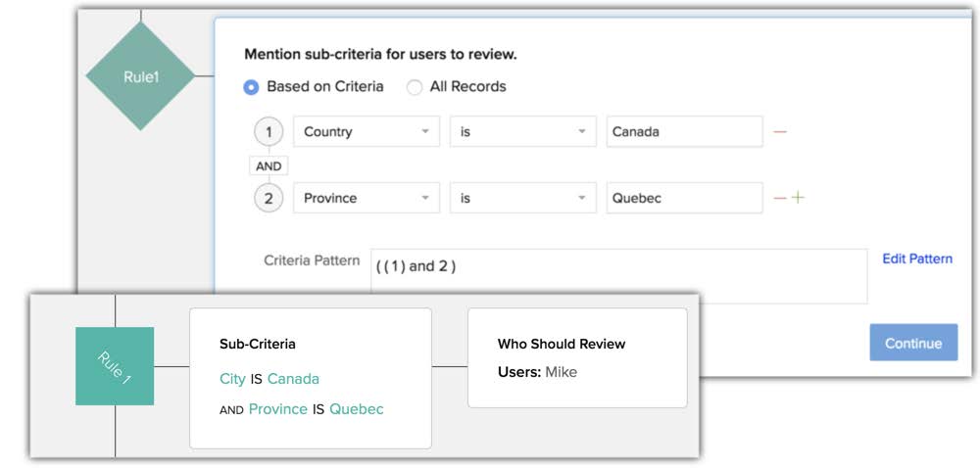
Task: Click the row number 2 circle
Action: pos(269,198)
